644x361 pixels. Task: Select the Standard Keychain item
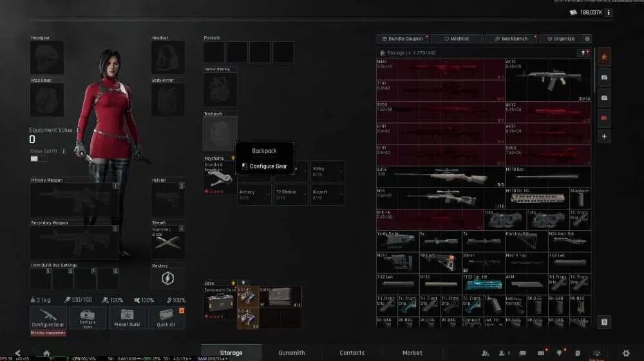point(220,178)
